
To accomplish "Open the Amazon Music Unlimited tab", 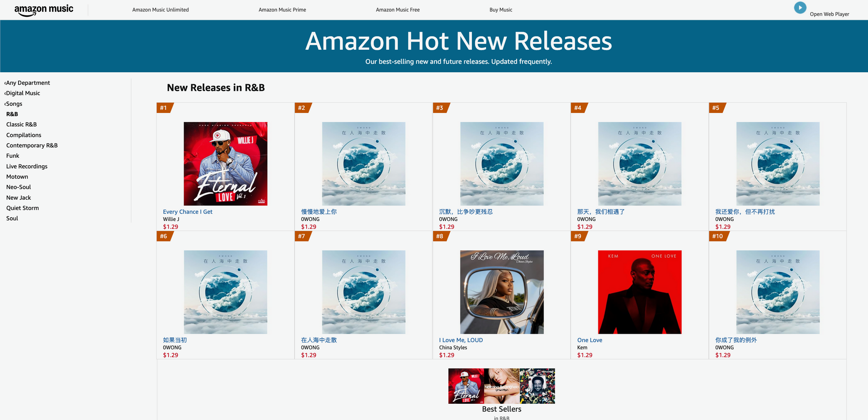I will (x=160, y=9).
